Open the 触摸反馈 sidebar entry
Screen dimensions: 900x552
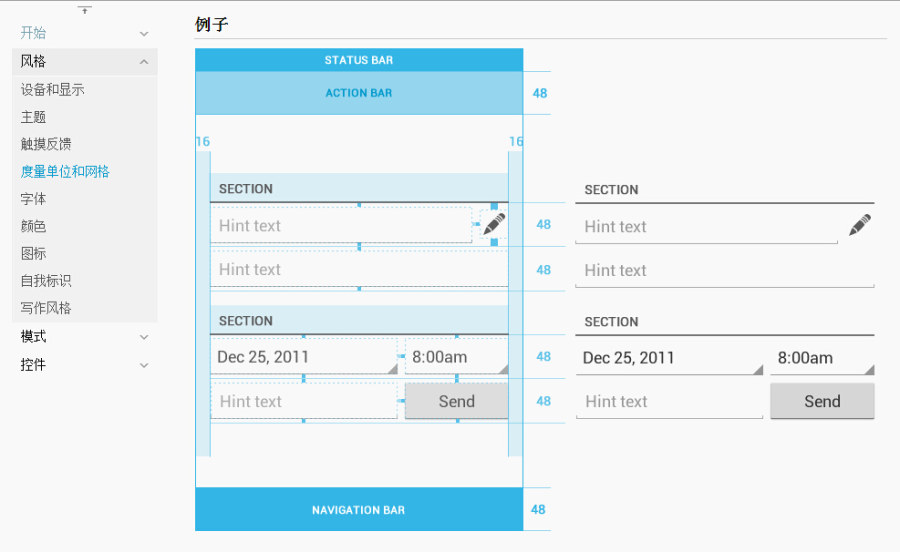click(x=46, y=144)
